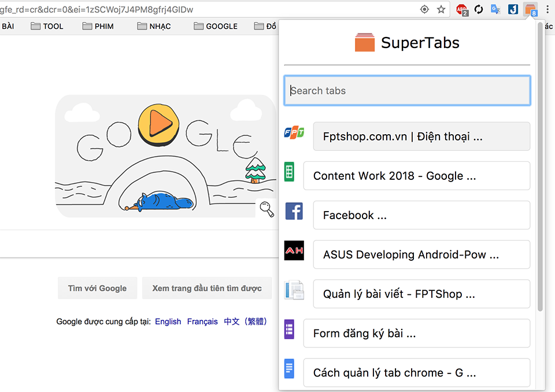Click the SuperTabs logo in popup header
Viewport: 555px width, 392px height.
pyautogui.click(x=365, y=42)
